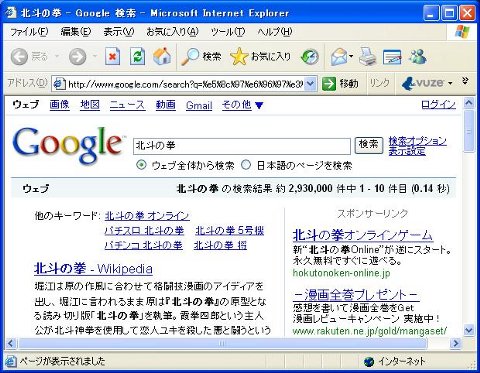Select 日本語のページを検索 radio button

pyautogui.click(x=246, y=165)
